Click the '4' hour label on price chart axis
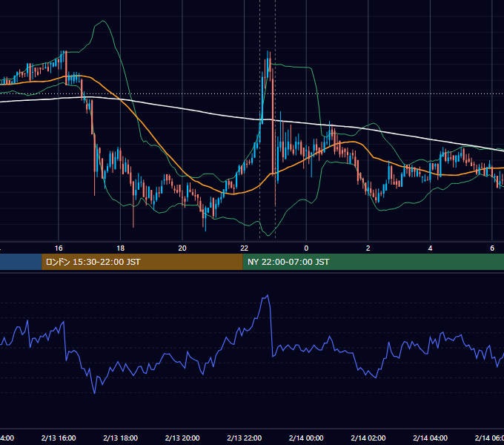Viewport: 504px width, 445px height. click(430, 248)
